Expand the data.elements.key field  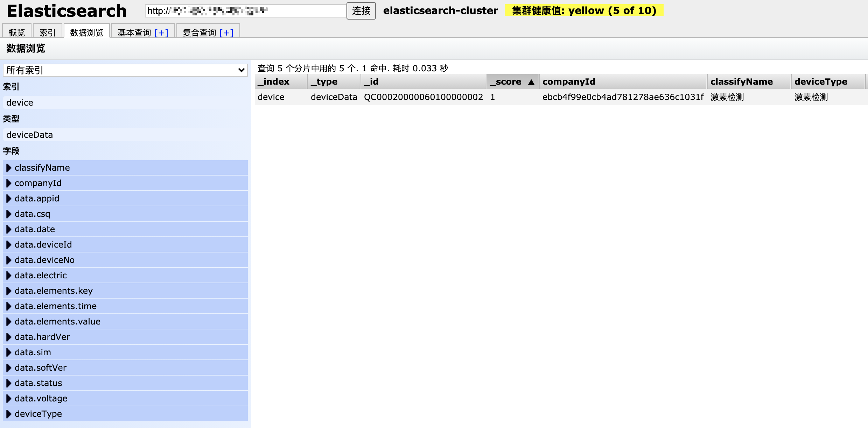pos(53,291)
